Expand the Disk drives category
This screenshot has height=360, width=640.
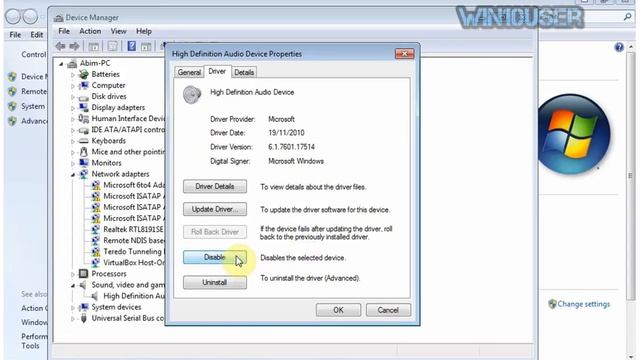pyautogui.click(x=73, y=97)
